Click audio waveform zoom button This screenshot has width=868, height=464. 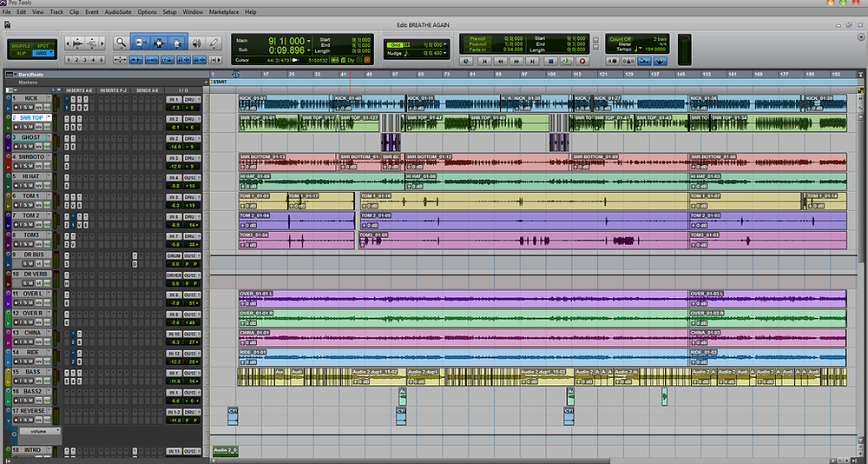pos(78,43)
